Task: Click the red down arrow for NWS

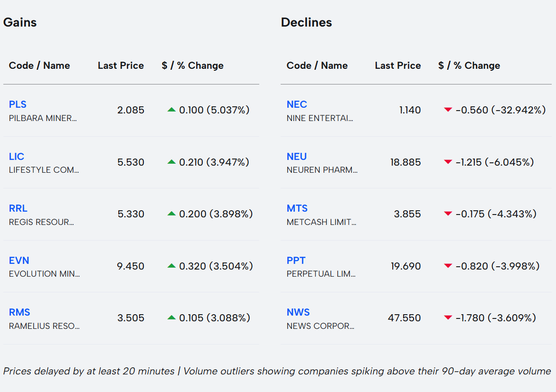Action: coord(448,318)
